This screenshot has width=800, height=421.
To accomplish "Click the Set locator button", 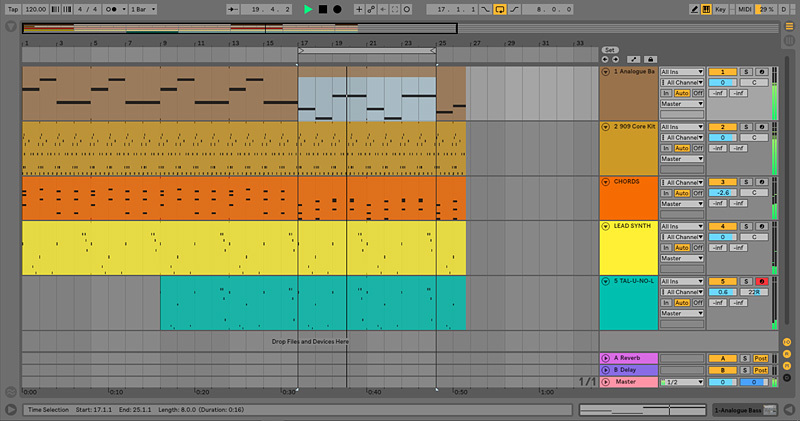I will coord(609,50).
